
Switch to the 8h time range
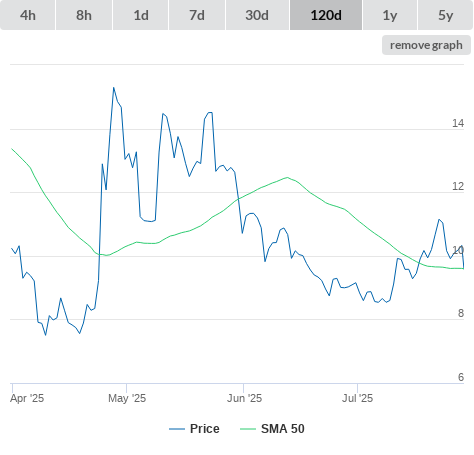[84, 15]
